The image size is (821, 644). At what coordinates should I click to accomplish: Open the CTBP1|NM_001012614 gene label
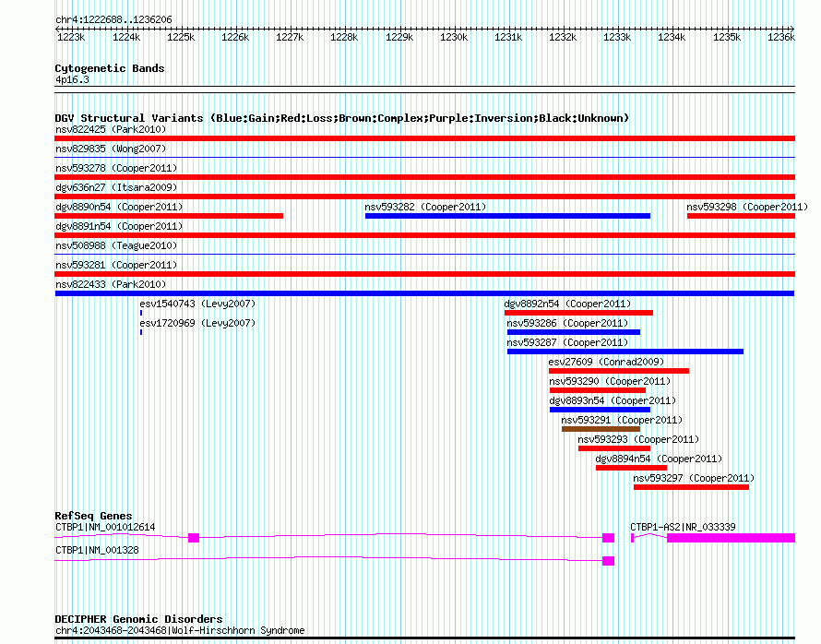coord(105,527)
